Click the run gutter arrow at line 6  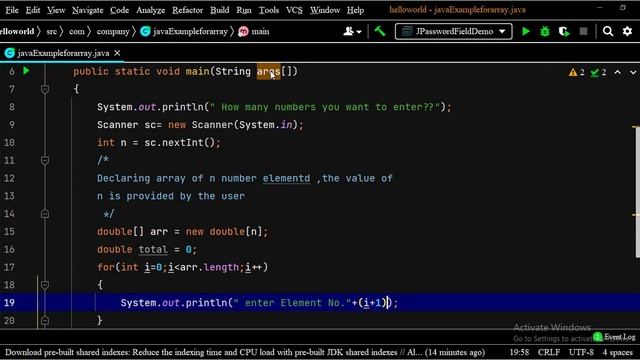[x=27, y=71]
